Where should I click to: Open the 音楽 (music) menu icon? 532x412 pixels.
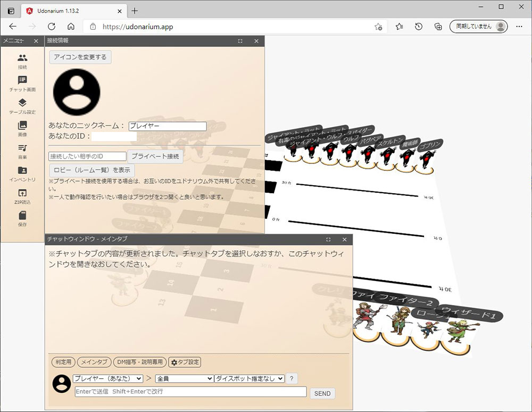click(22, 151)
